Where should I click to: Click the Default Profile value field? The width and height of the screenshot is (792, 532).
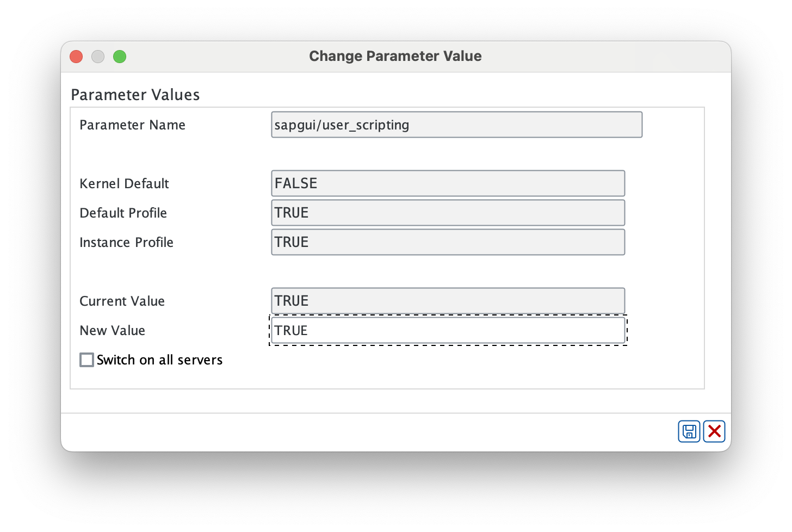[x=448, y=213]
